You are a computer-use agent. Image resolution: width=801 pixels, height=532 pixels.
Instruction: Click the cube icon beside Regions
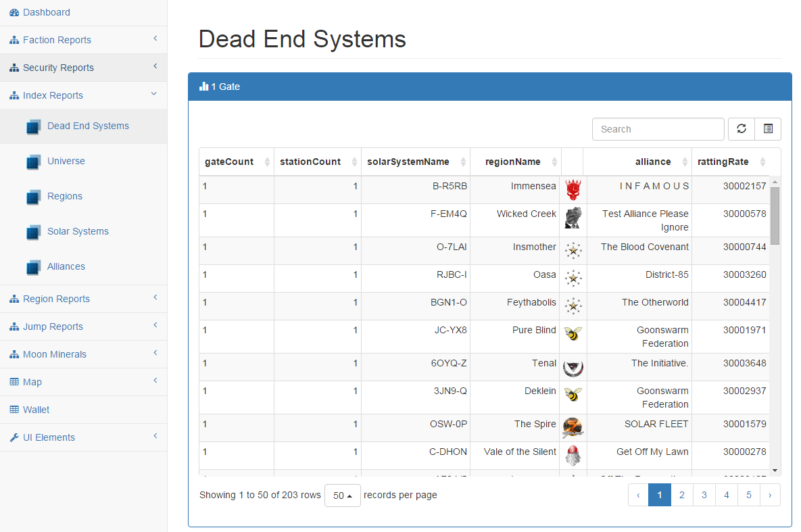click(x=34, y=197)
